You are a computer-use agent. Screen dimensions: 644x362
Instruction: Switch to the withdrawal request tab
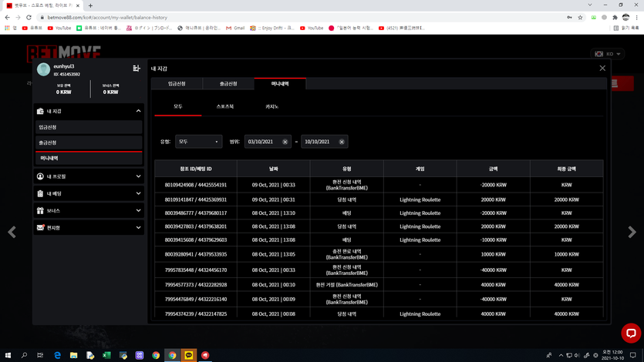228,84
